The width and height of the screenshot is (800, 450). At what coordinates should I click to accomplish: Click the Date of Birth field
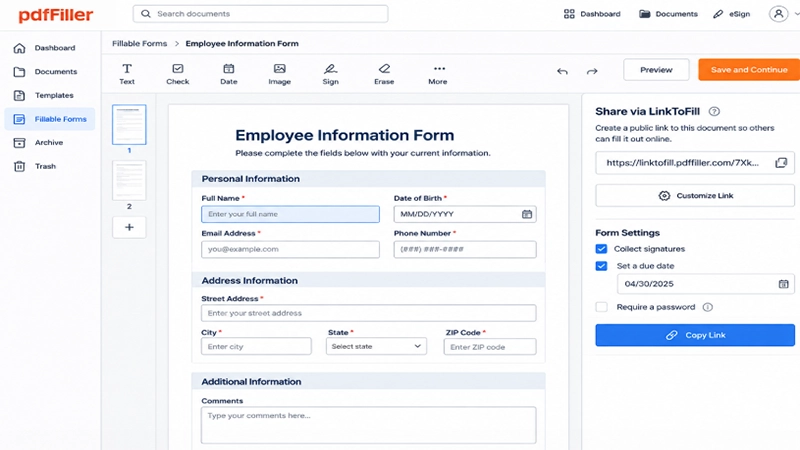tap(465, 214)
